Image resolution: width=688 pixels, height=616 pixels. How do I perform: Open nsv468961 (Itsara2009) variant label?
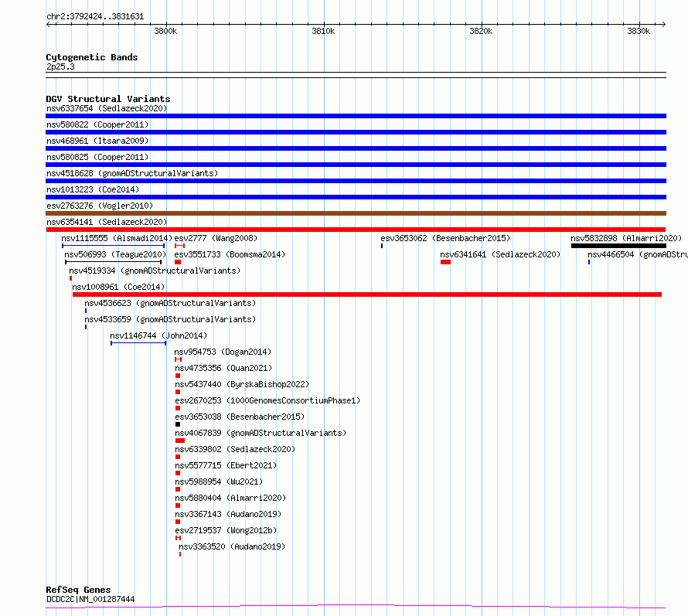[97, 141]
